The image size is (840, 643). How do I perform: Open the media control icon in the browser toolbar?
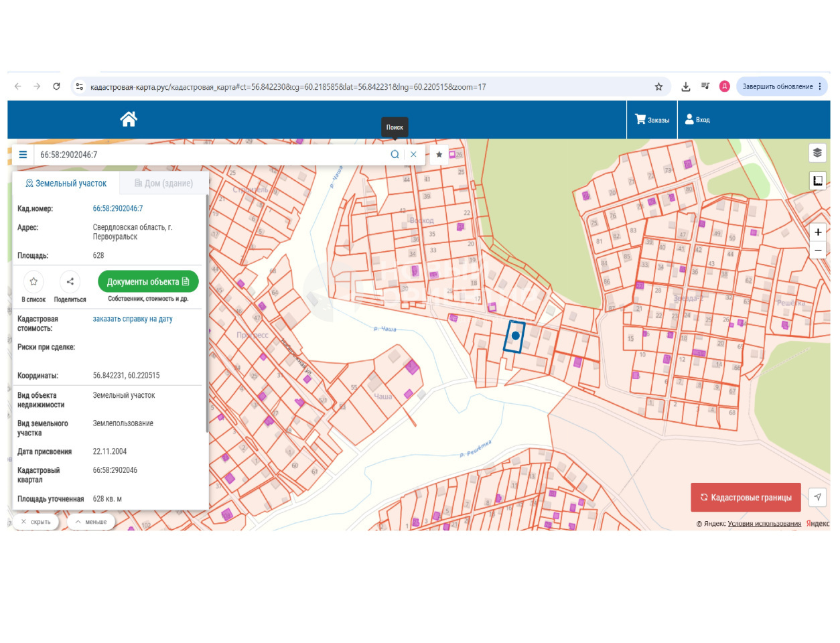(705, 86)
